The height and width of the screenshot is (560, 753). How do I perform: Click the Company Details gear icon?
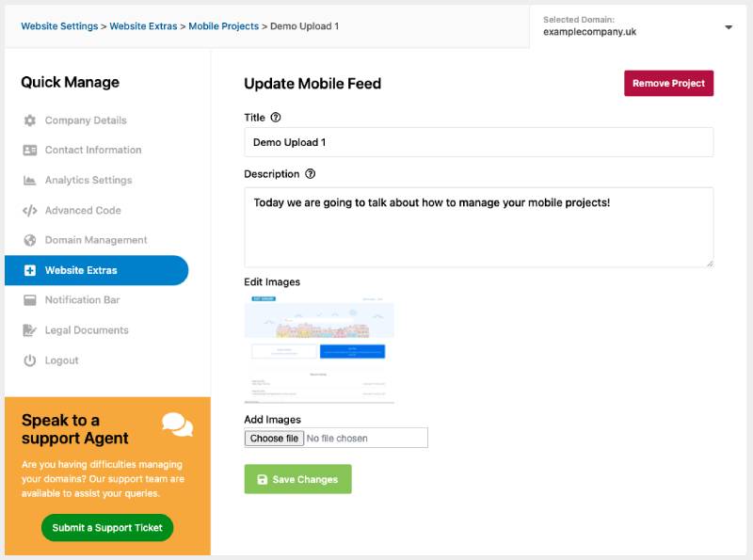point(30,120)
